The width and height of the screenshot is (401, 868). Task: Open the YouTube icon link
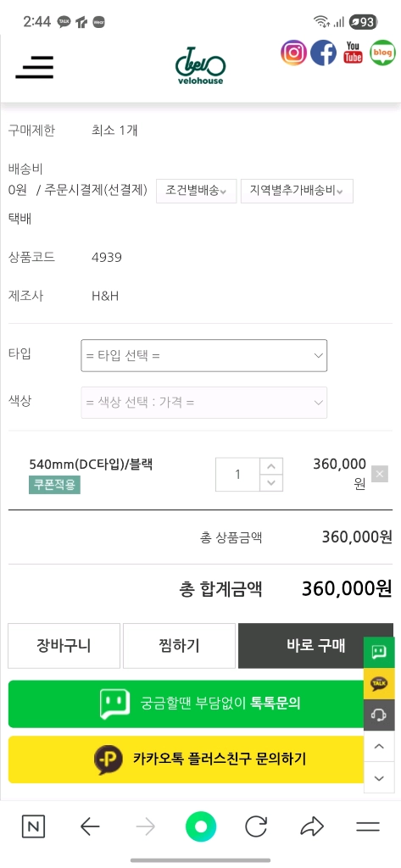click(x=353, y=53)
